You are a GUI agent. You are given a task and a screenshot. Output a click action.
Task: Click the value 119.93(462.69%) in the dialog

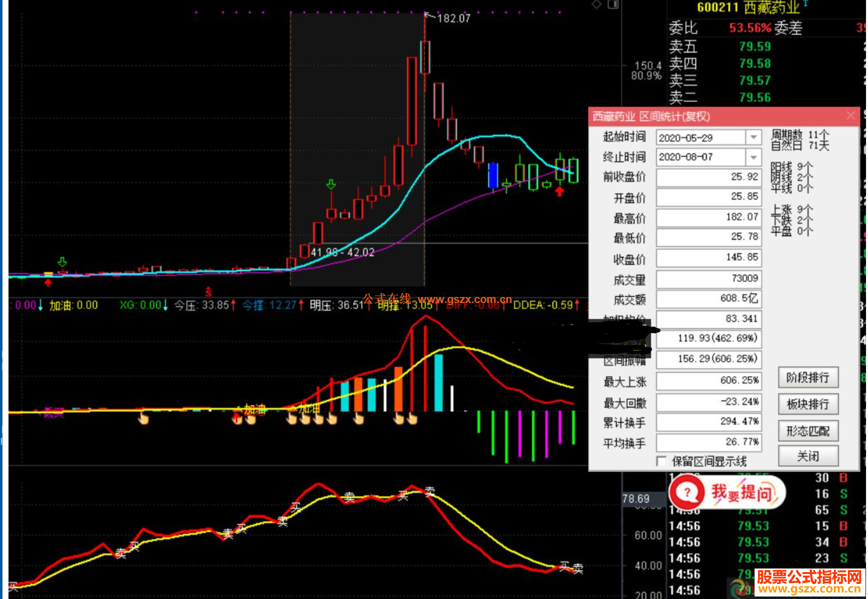pos(709,338)
